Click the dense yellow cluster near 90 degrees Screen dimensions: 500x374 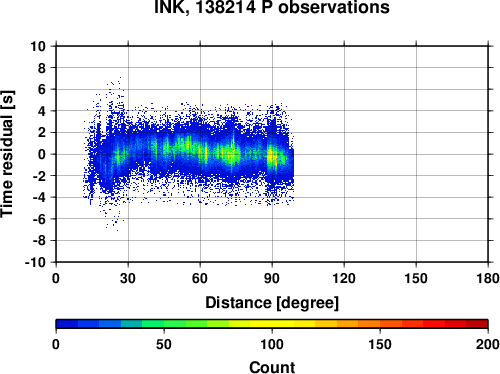pos(272,157)
